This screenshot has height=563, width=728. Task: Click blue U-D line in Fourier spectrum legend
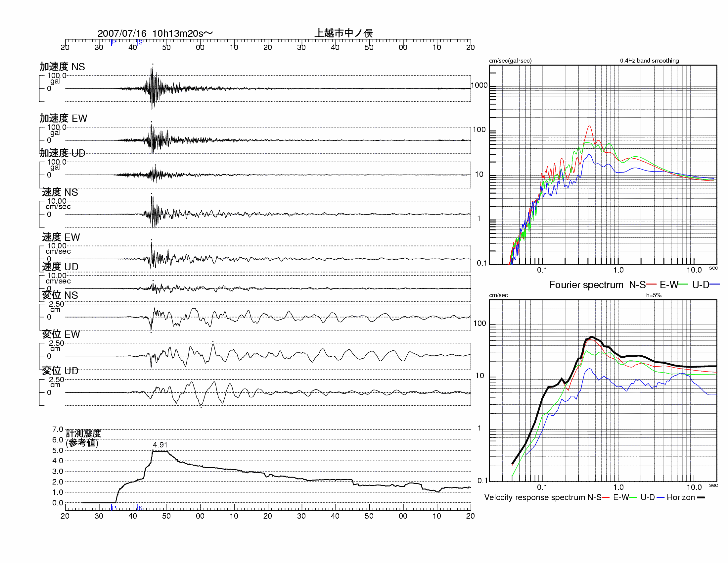714,284
